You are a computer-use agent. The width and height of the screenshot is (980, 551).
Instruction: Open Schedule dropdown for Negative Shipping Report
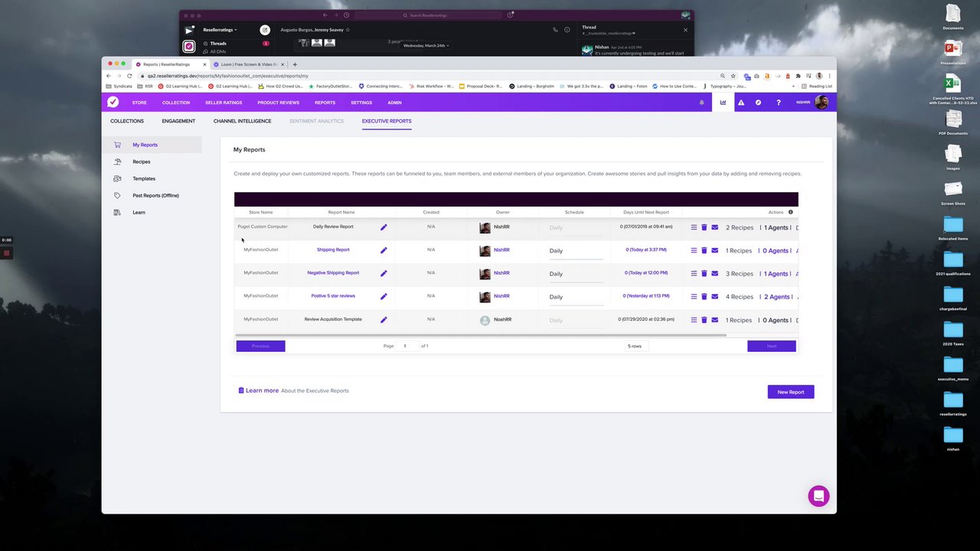tap(576, 274)
